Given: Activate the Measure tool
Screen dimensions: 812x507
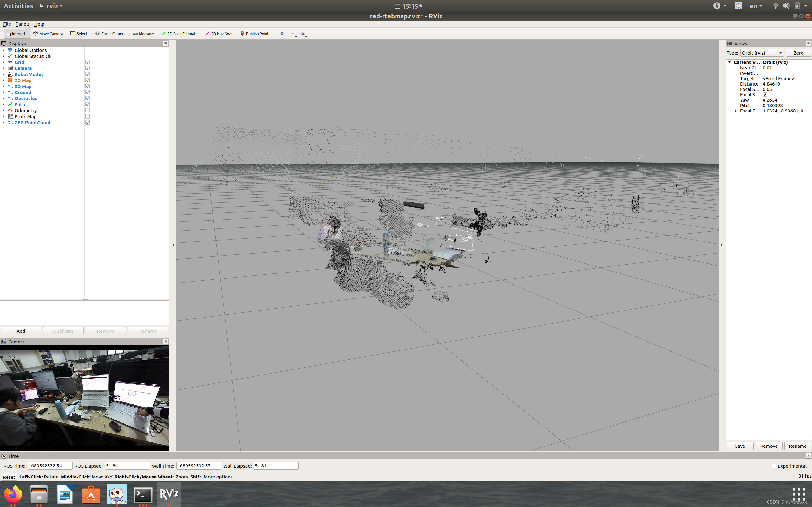Looking at the screenshot, I should [x=143, y=34].
